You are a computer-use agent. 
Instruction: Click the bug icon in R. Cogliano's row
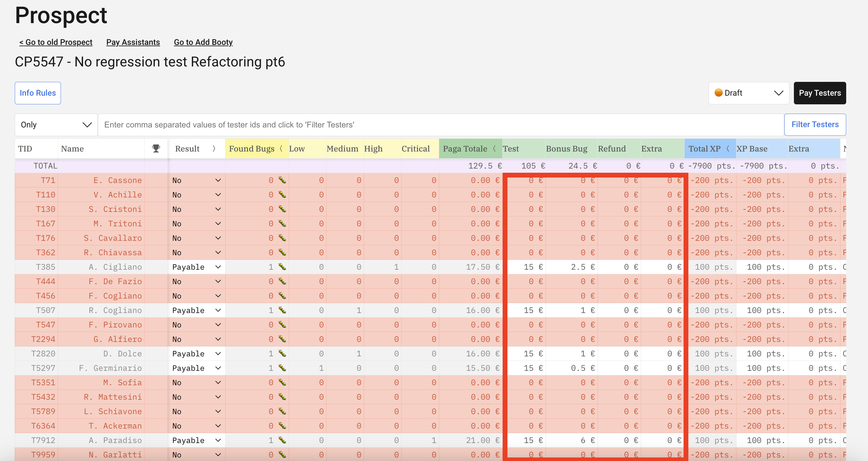(x=282, y=310)
